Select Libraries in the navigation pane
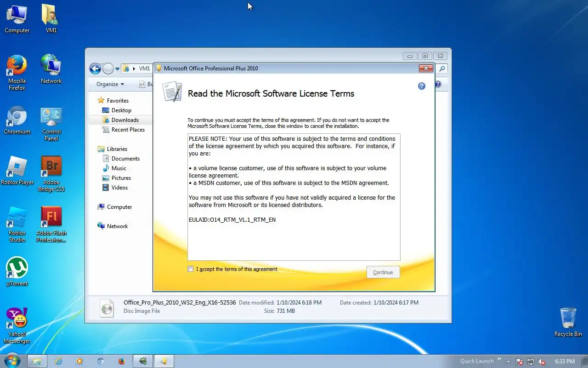The width and height of the screenshot is (588, 368). 117,149
